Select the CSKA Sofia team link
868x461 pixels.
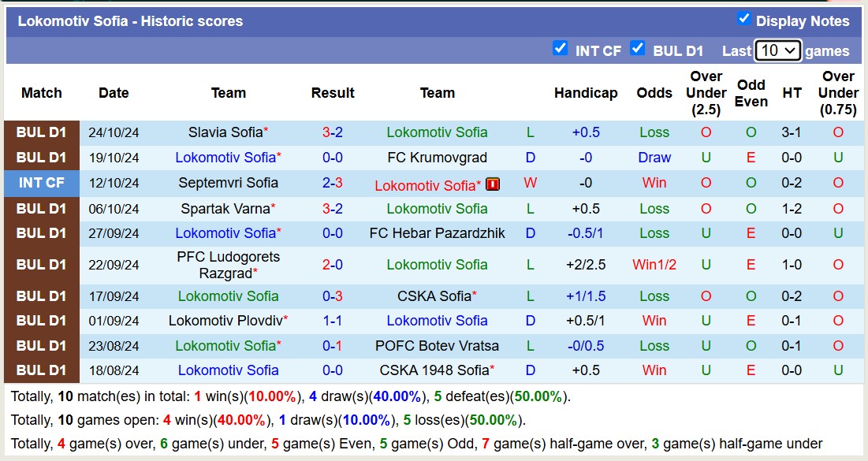tap(432, 296)
